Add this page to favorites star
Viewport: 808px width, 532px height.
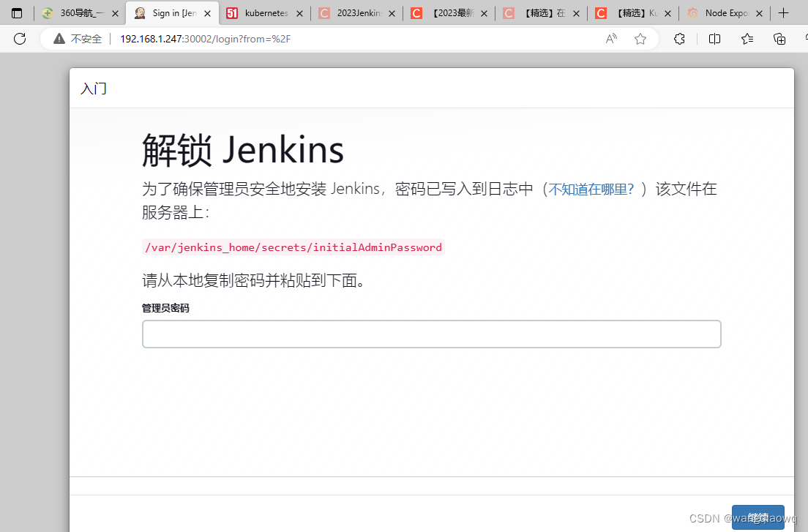tap(640, 39)
